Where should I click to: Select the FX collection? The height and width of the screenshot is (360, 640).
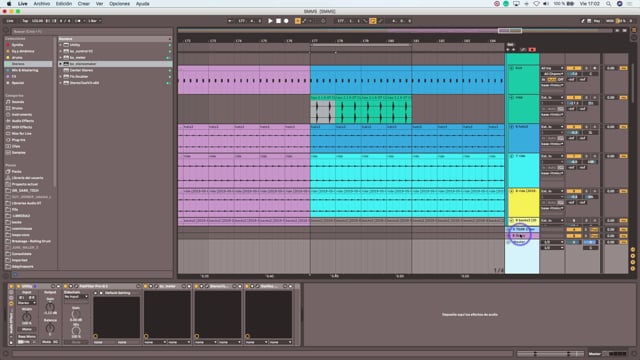(x=14, y=76)
